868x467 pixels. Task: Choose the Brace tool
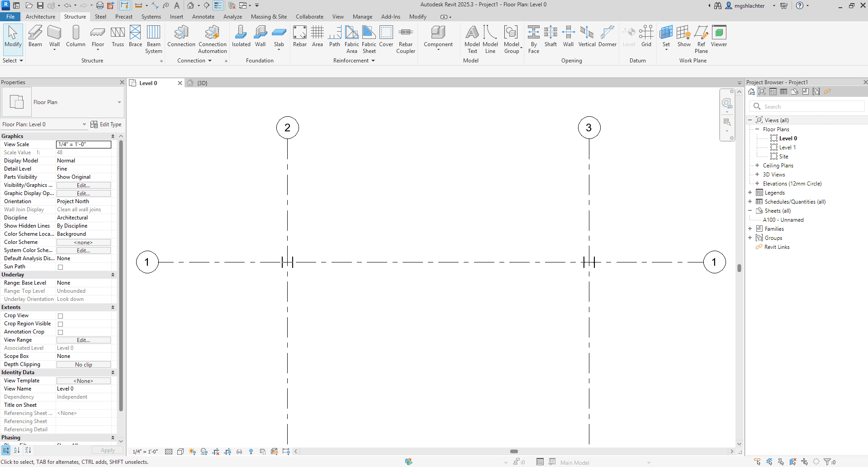(x=135, y=36)
